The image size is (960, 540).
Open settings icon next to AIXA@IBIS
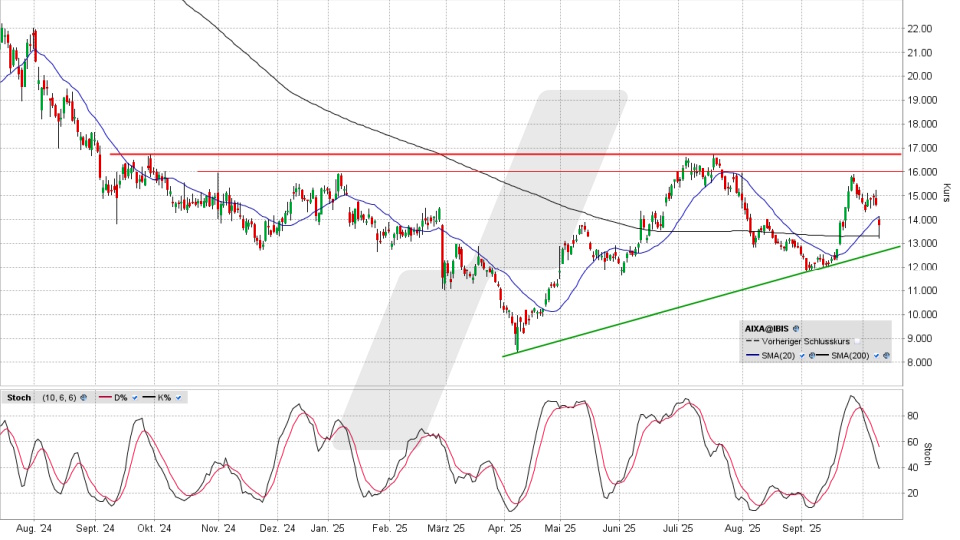796,328
